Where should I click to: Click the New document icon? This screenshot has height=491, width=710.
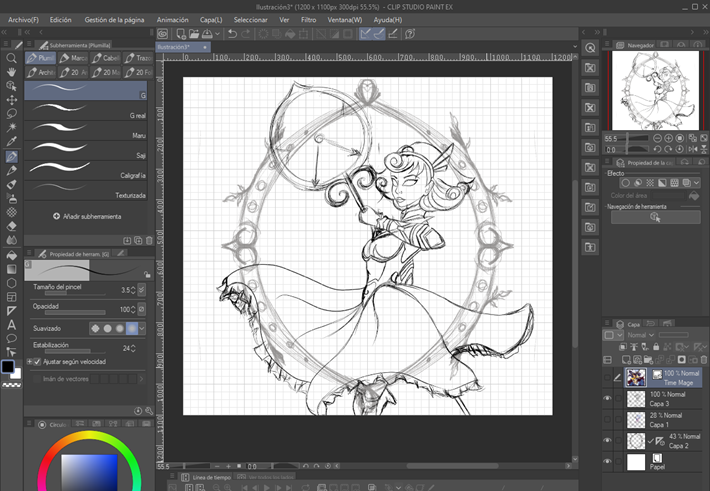[181, 34]
